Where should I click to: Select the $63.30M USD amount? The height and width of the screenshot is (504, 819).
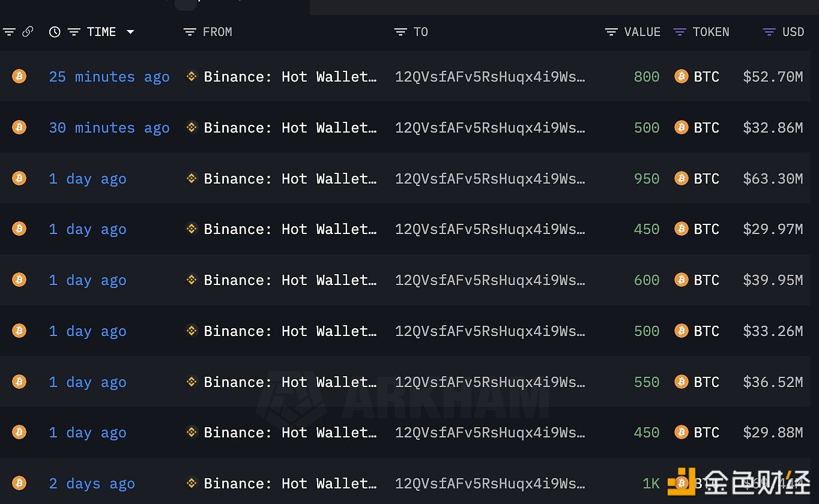tap(773, 179)
